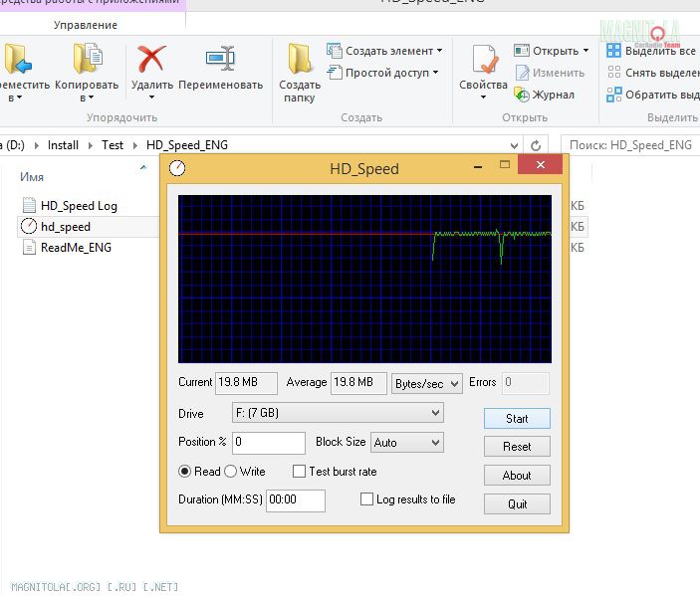Click the Имя column header
Screen dimensions: 700x596
[x=32, y=177]
